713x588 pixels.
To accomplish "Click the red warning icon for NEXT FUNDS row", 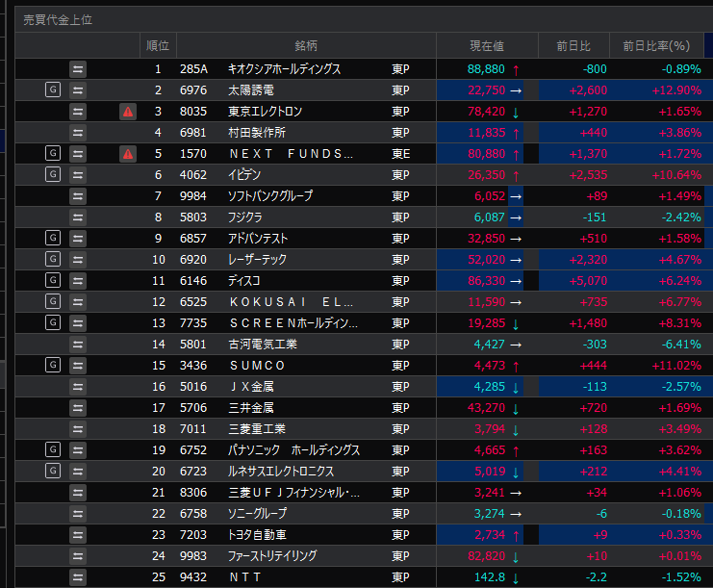I will point(128,154).
